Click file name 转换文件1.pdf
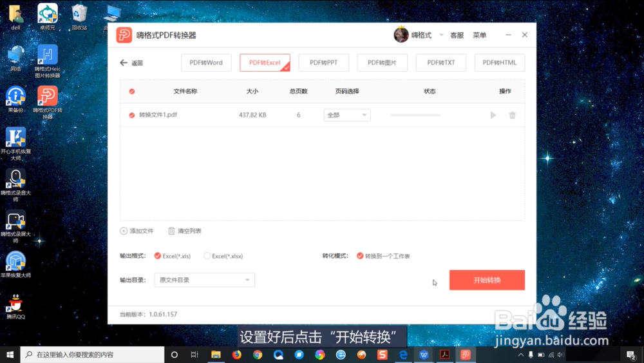This screenshot has width=644, height=363. click(158, 115)
